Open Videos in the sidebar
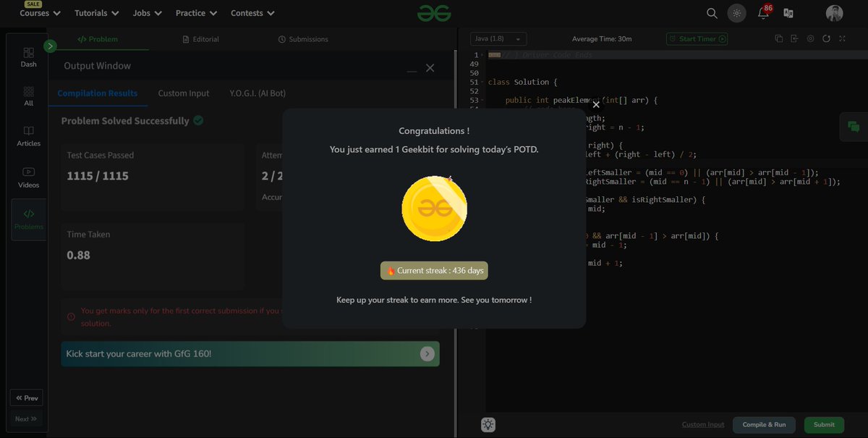 click(28, 177)
